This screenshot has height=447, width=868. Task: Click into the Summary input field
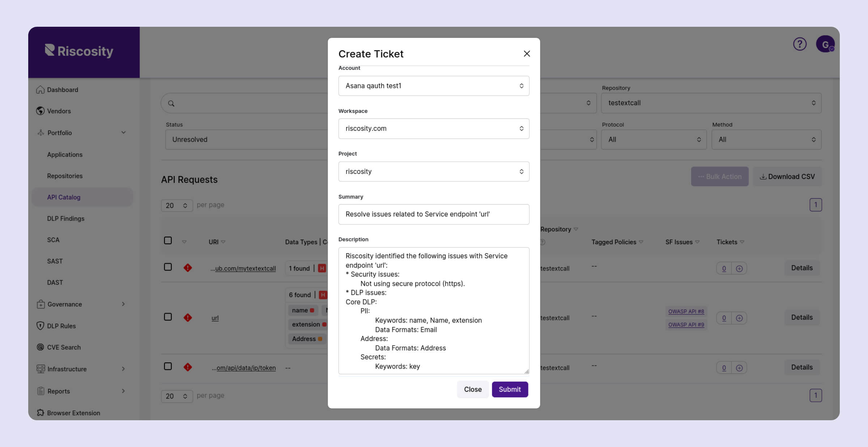pyautogui.click(x=434, y=214)
